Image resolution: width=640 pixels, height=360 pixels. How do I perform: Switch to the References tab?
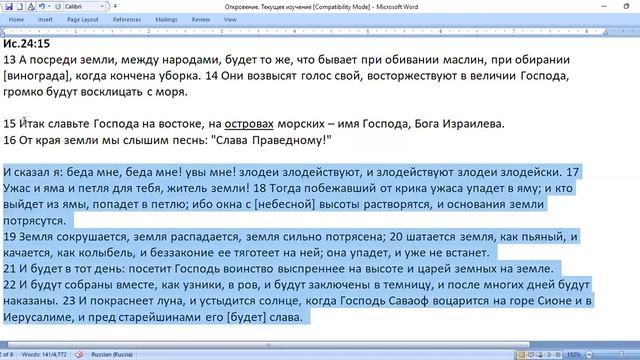point(127,20)
